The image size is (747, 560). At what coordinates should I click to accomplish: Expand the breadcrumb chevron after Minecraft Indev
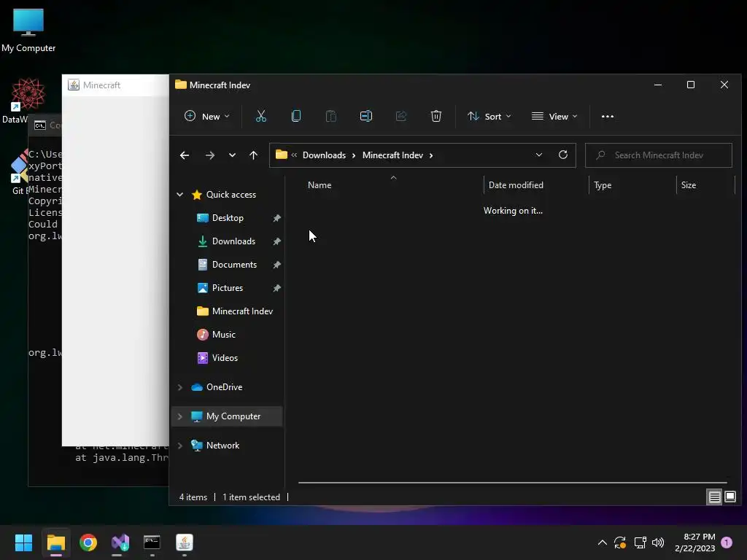431,155
